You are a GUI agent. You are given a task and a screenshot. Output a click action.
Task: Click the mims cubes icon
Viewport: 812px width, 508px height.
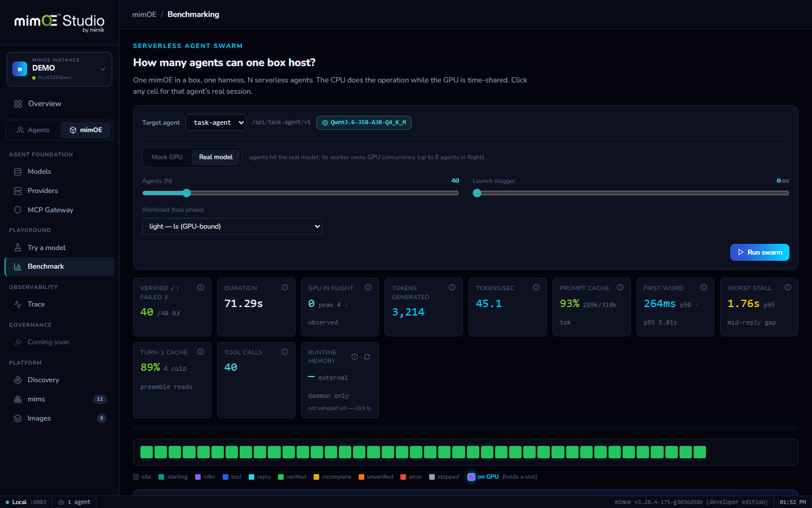(x=17, y=399)
